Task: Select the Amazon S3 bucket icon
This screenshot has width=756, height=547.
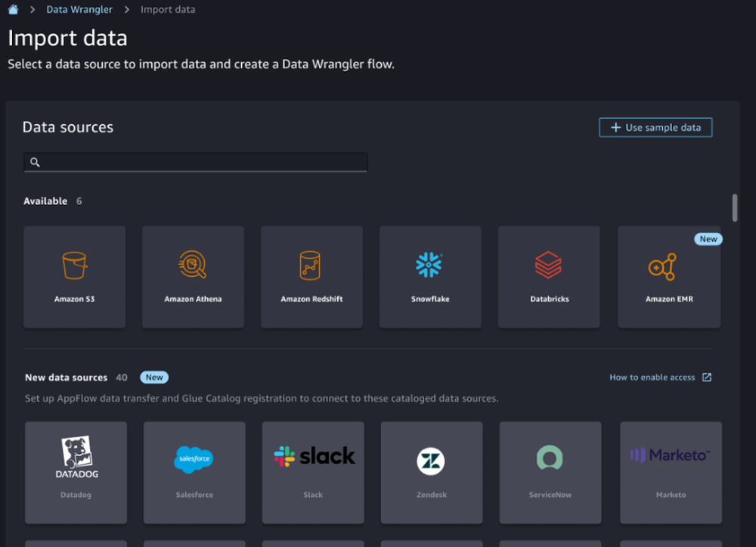Action: pos(74,266)
